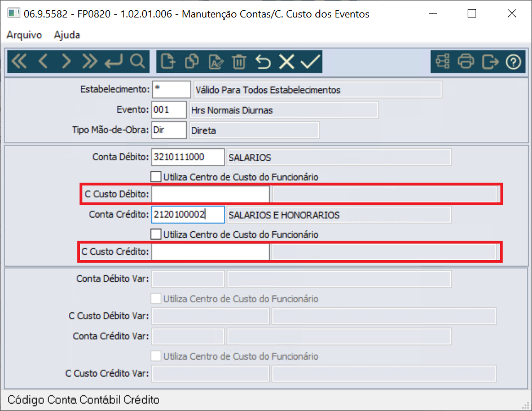Click the C Custo Débito Var code field

coord(210,316)
